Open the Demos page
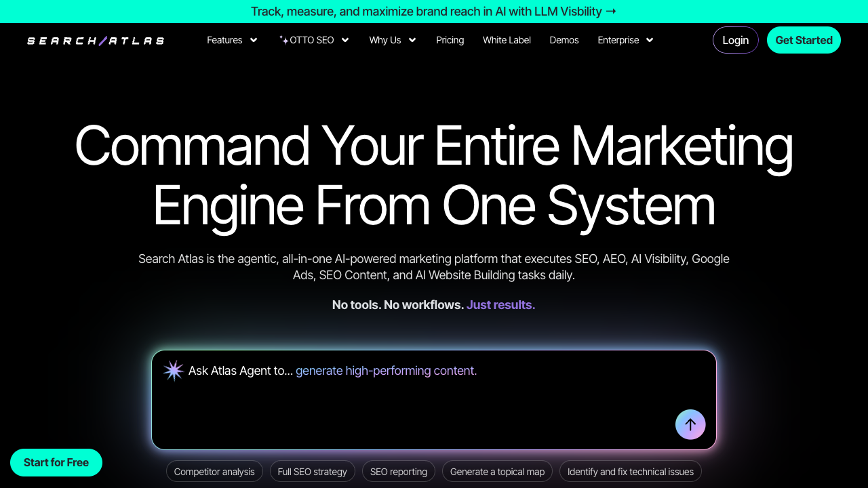Screen dimensions: 868x488 (x=564, y=40)
